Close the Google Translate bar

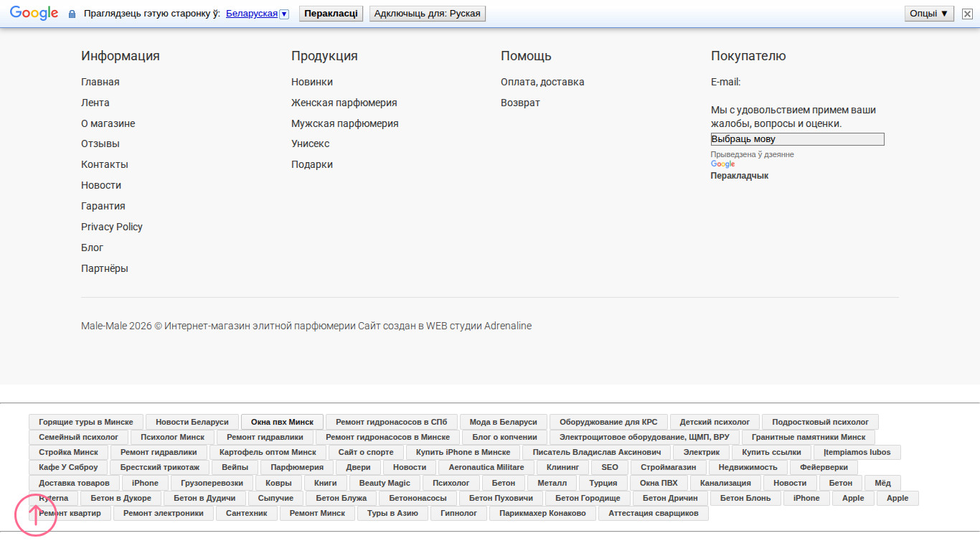(967, 14)
